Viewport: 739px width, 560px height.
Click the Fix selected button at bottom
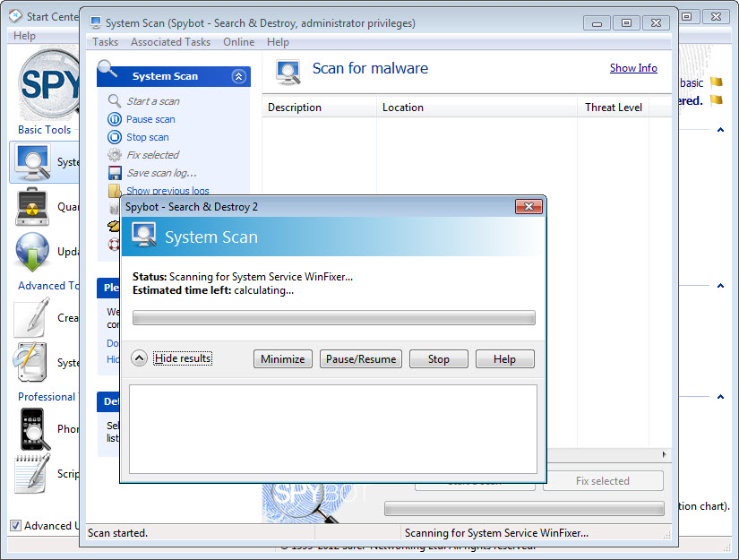(x=603, y=481)
